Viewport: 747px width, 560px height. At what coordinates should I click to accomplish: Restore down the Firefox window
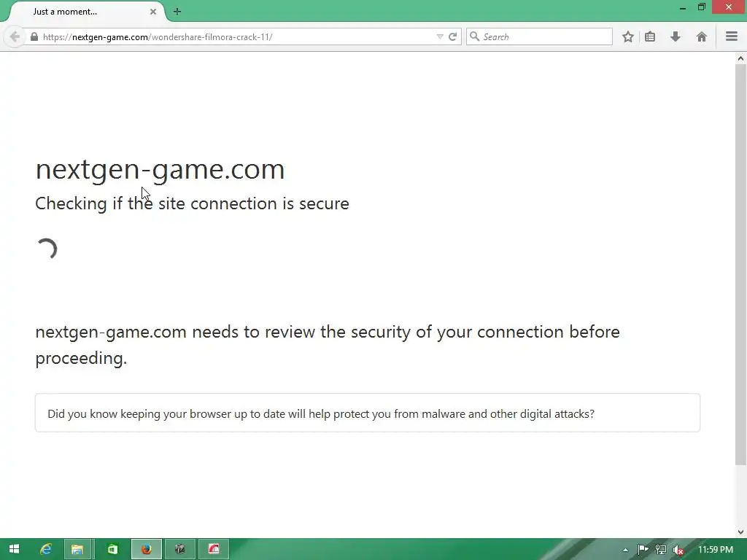pyautogui.click(x=701, y=7)
